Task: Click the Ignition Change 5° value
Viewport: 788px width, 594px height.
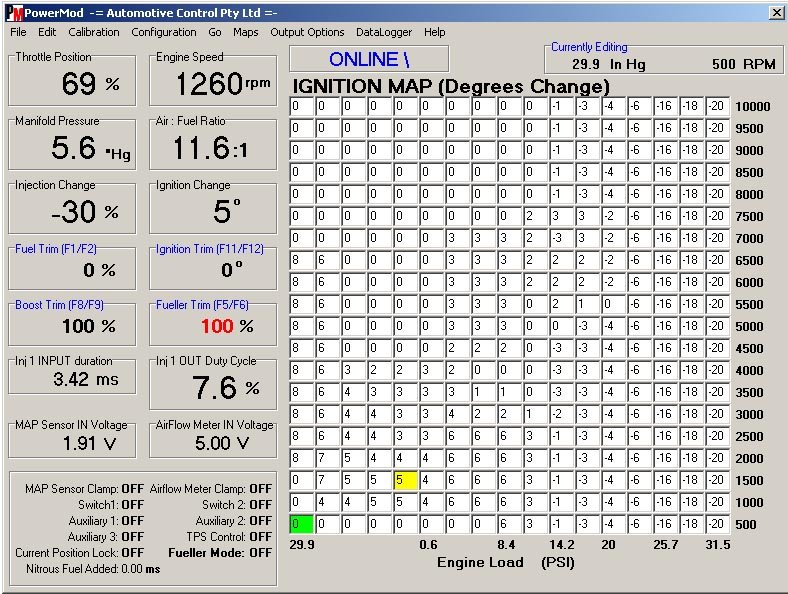Action: coord(226,212)
